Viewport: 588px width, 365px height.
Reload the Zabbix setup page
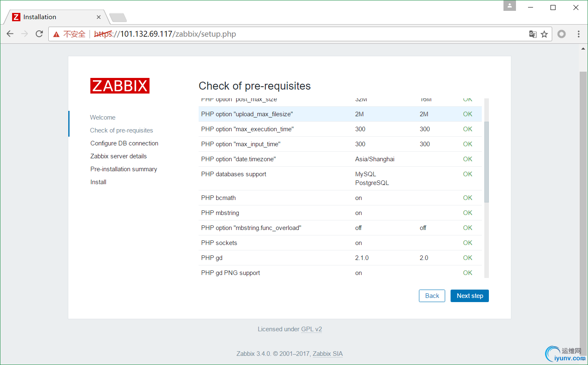coord(39,34)
